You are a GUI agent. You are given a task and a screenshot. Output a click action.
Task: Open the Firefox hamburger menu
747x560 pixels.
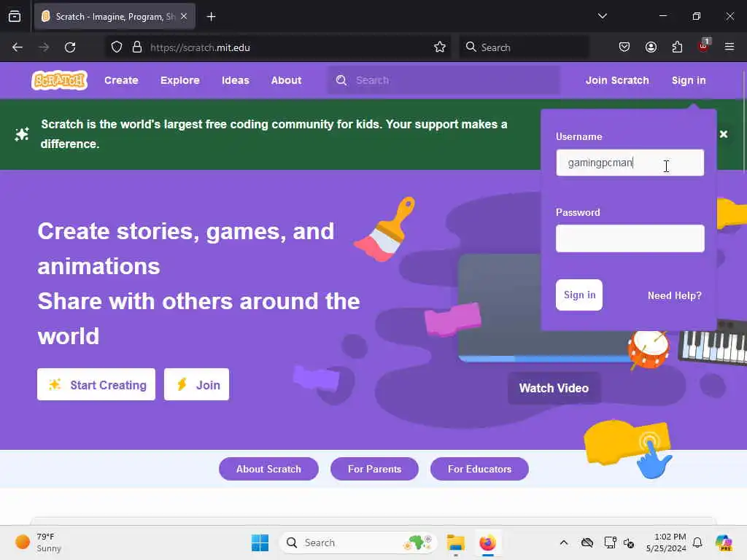(x=729, y=47)
